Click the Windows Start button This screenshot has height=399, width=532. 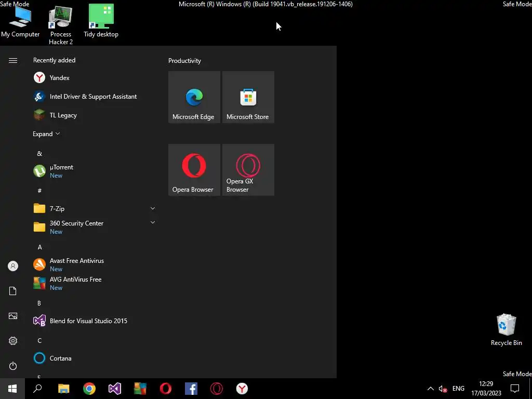point(12,389)
